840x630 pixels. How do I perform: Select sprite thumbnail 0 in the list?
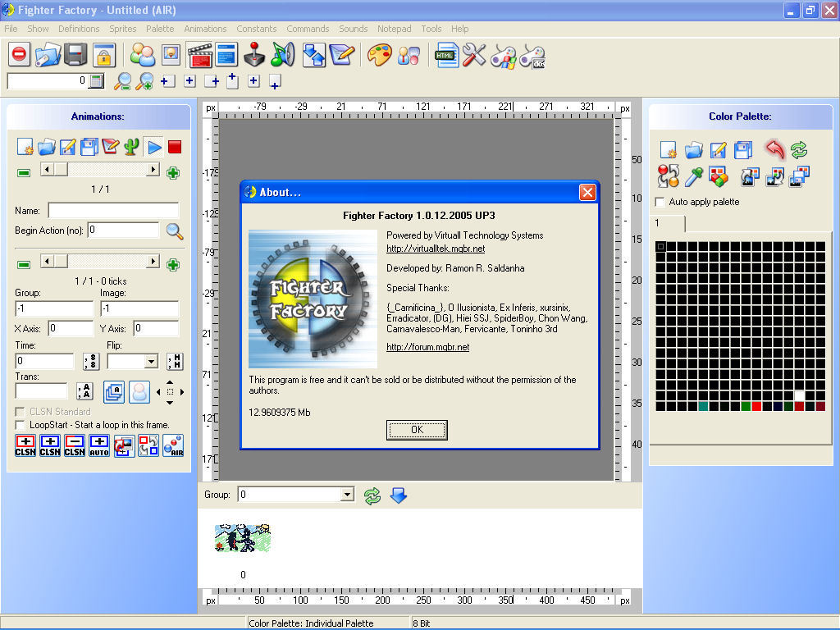(243, 538)
